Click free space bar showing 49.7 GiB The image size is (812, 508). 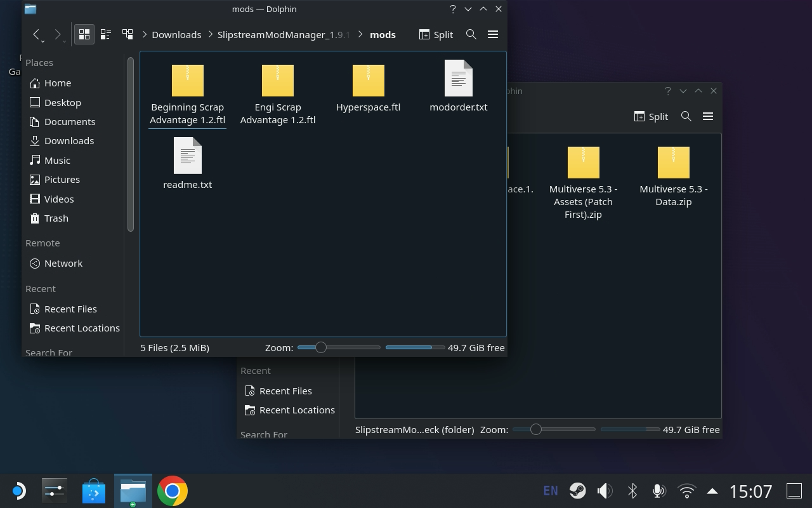click(415, 347)
